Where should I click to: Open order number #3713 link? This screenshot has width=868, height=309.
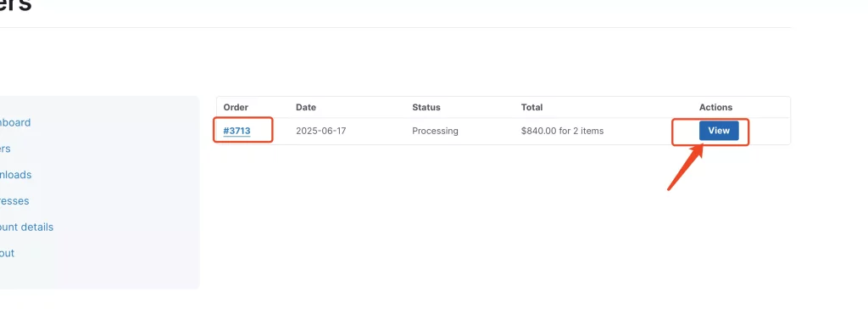pos(237,132)
